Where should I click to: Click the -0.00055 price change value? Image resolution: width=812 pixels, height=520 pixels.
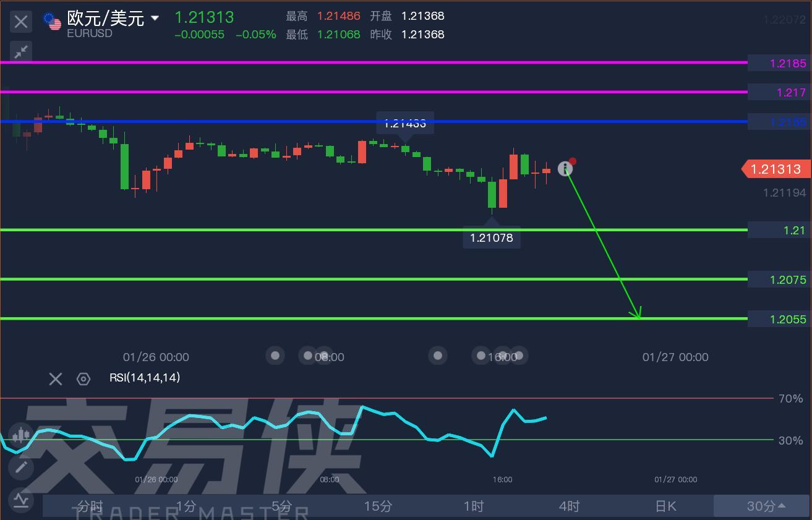(x=199, y=35)
